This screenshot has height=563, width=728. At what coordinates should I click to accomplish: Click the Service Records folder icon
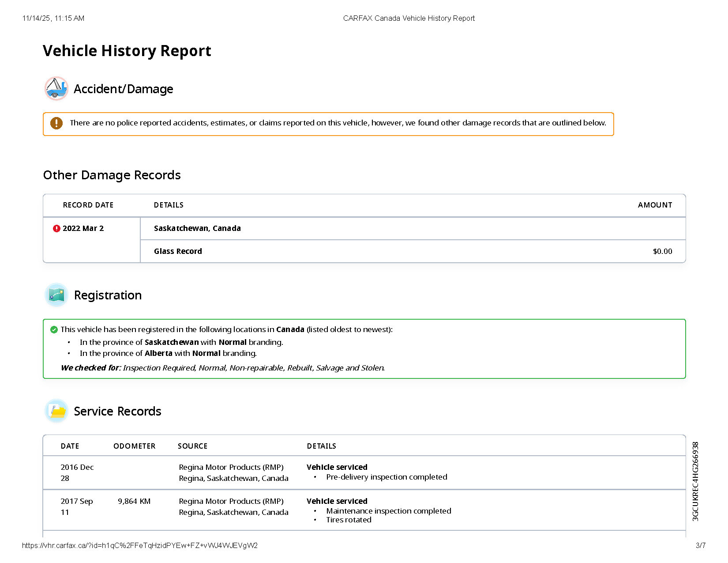[x=56, y=411]
